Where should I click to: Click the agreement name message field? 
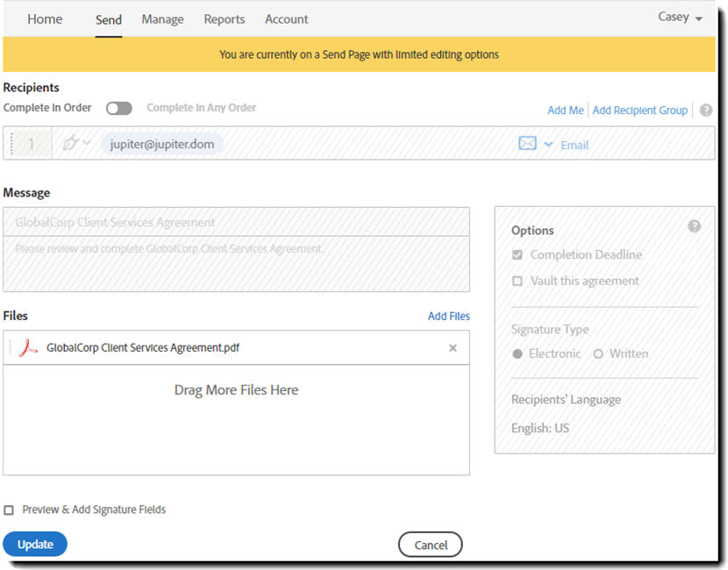236,223
